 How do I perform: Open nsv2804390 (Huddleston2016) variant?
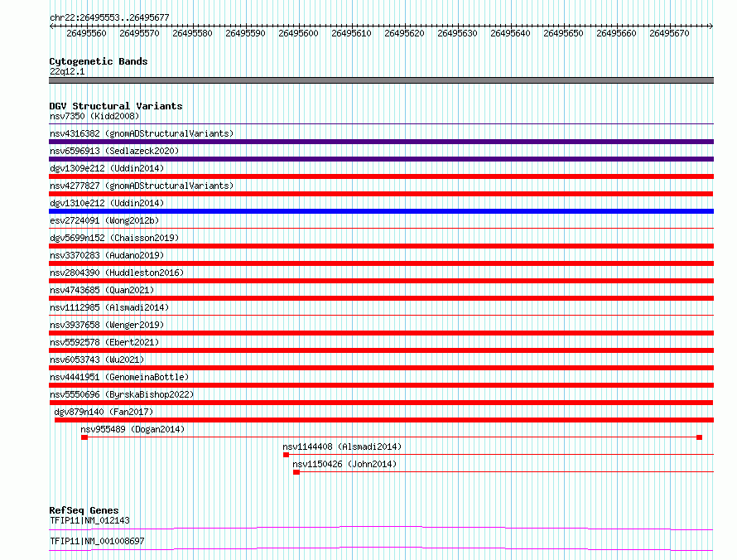click(117, 273)
